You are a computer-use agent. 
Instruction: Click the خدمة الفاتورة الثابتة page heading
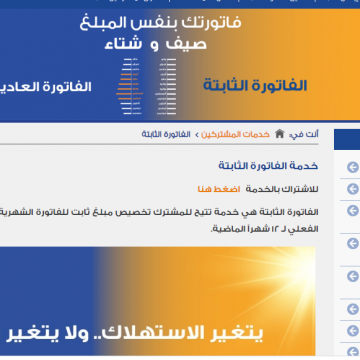pyautogui.click(x=268, y=166)
